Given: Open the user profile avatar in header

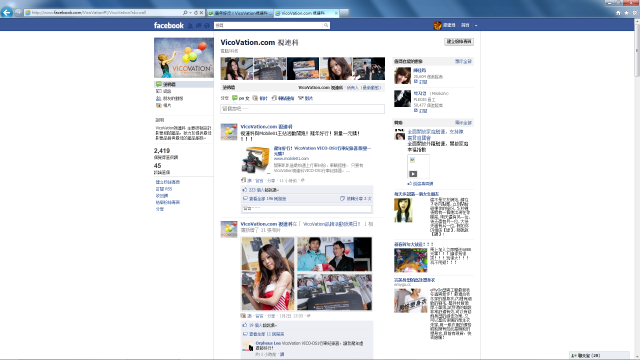Looking at the screenshot, I should [437, 25].
